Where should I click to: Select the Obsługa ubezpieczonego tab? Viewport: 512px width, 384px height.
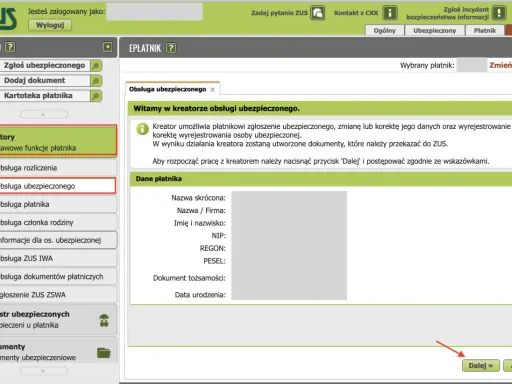coord(167,89)
